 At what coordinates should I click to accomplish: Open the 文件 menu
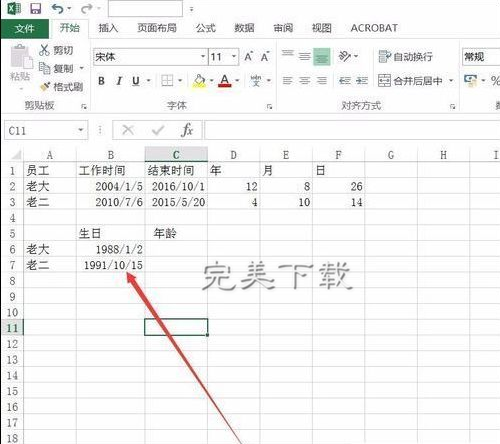(25, 29)
